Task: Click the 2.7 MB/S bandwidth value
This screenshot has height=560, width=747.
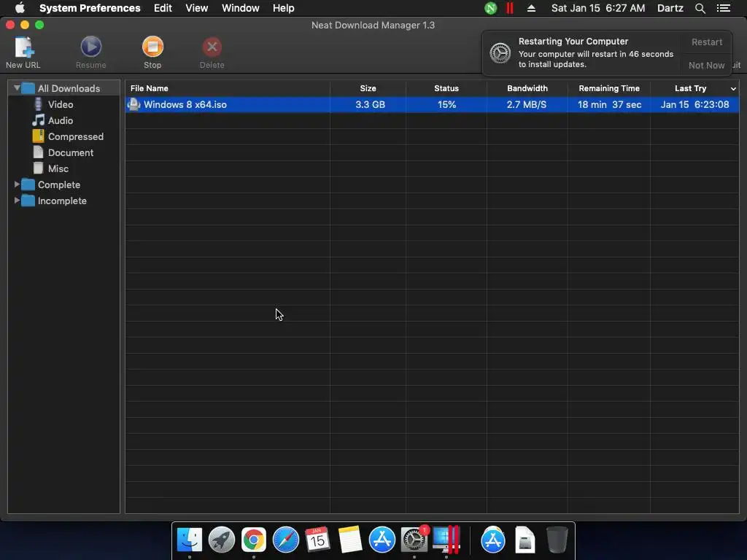Action: click(527, 104)
